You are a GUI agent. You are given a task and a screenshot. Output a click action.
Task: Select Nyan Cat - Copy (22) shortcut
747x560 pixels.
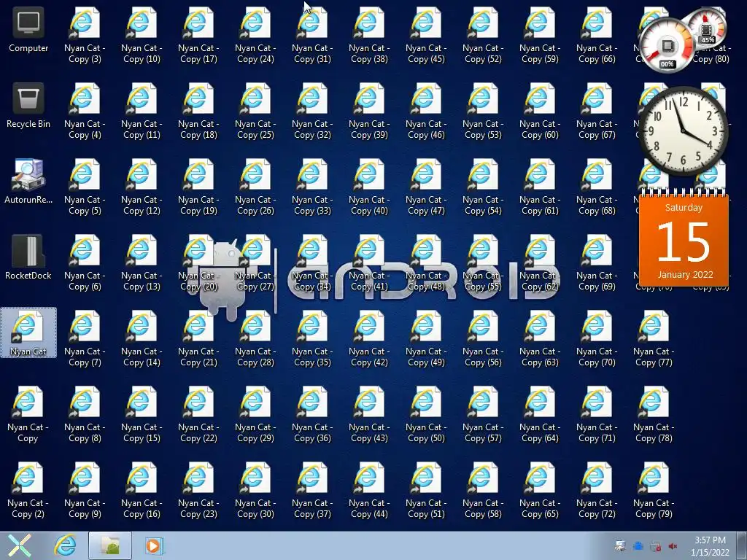[x=198, y=414]
